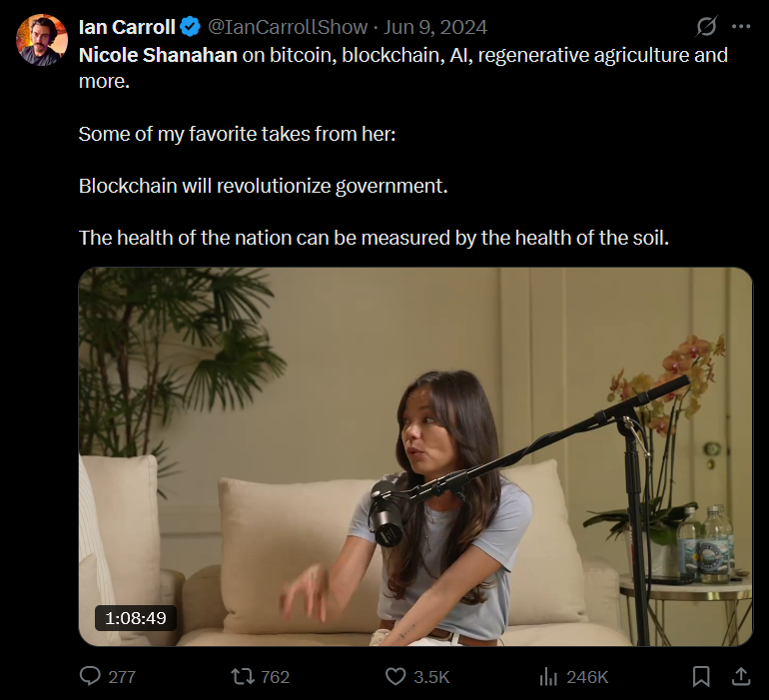Screen dimensions: 769x700
Task: Click the 277 replies count
Action: (122, 677)
